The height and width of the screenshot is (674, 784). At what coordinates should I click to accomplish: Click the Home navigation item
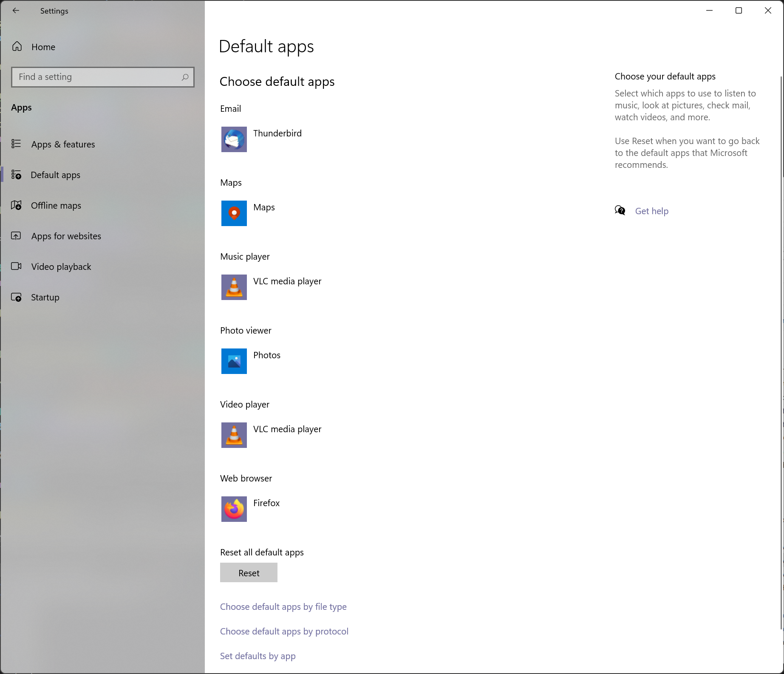(44, 47)
